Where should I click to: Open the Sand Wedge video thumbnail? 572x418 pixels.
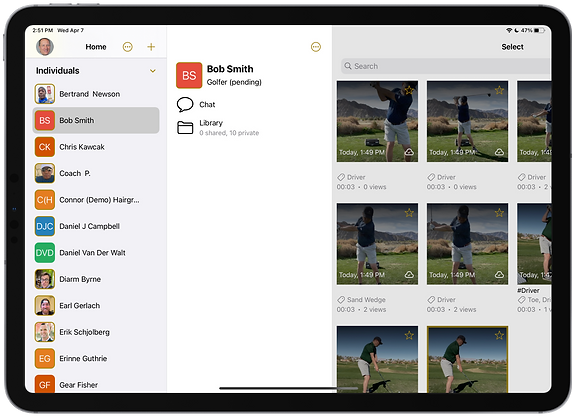point(377,244)
